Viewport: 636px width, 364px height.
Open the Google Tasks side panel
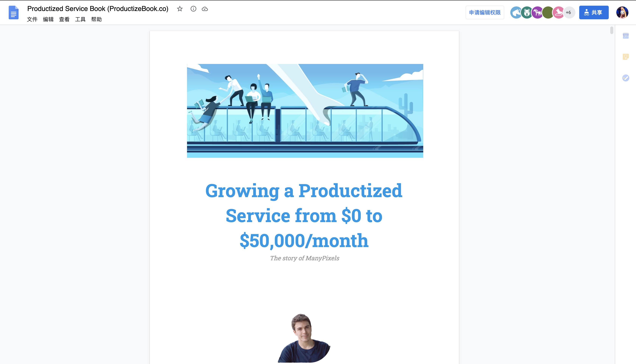tap(626, 78)
